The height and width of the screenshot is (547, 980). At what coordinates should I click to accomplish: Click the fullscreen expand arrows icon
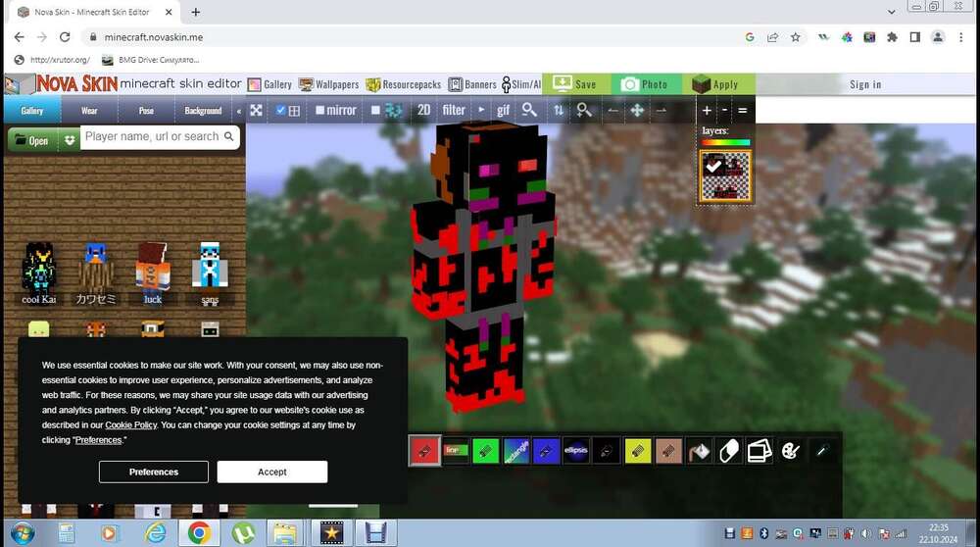click(x=256, y=111)
